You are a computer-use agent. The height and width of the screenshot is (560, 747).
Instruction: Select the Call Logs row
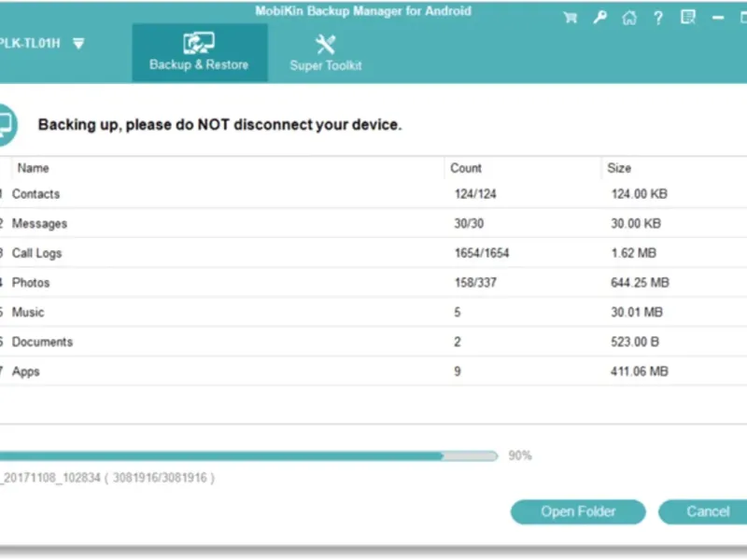click(x=373, y=253)
